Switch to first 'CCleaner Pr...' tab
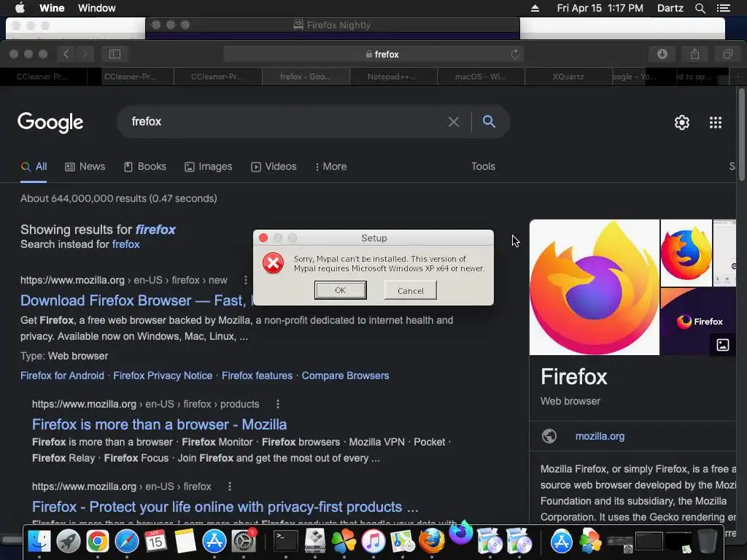The image size is (747, 560). coord(43,77)
